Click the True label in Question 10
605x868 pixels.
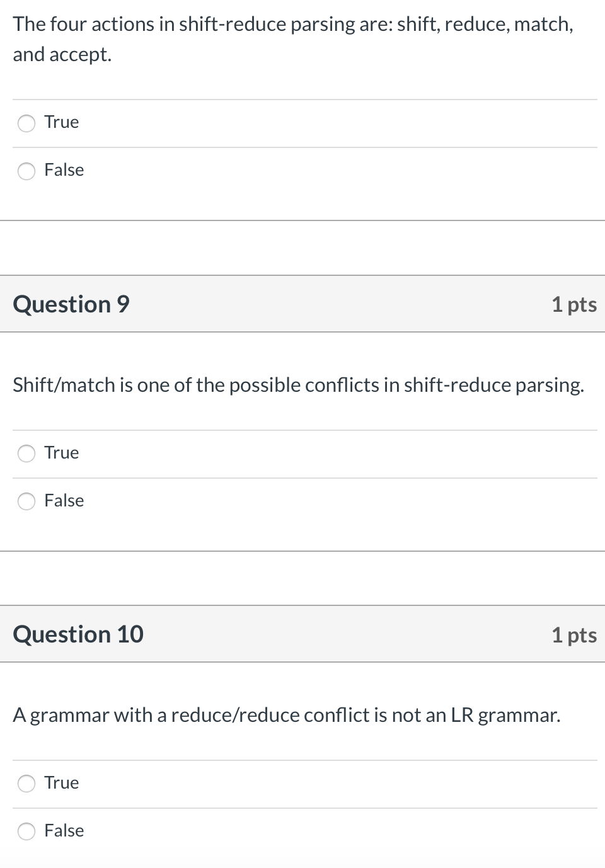[x=61, y=783]
